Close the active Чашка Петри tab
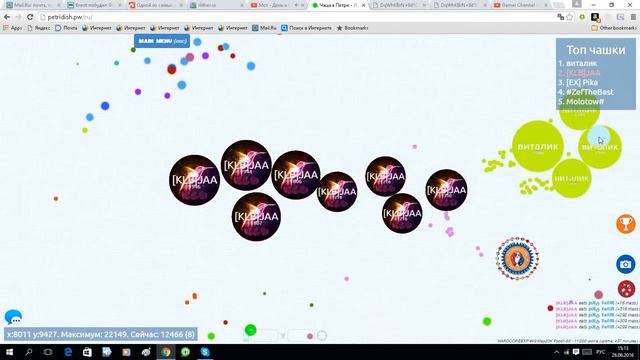 [363, 5]
